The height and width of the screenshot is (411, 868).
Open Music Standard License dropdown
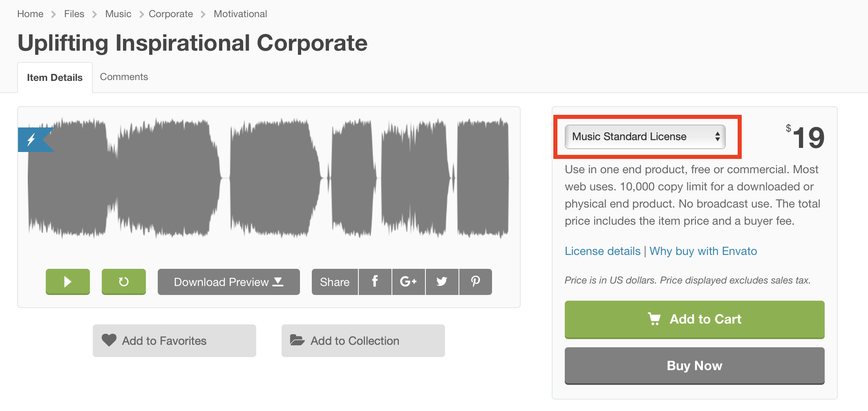(x=644, y=136)
